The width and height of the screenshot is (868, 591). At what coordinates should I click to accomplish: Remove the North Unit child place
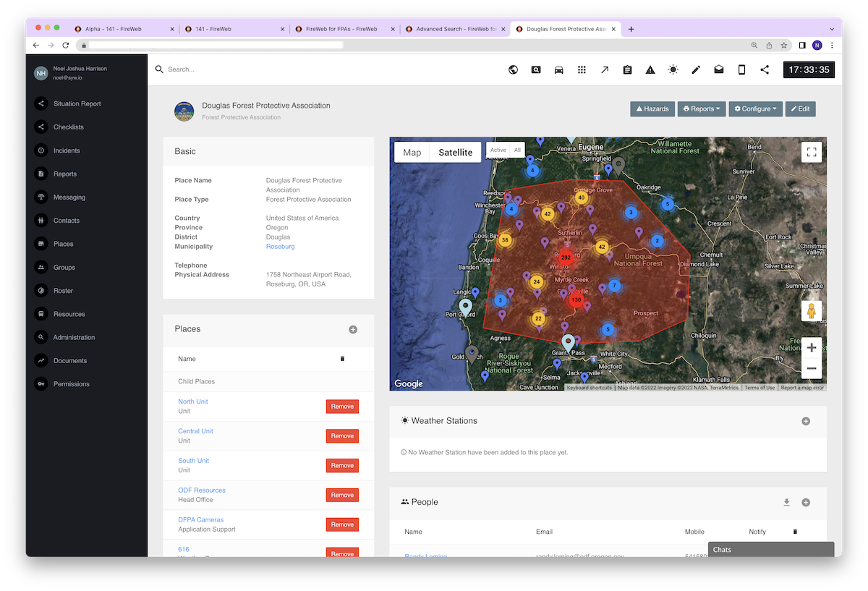click(342, 407)
